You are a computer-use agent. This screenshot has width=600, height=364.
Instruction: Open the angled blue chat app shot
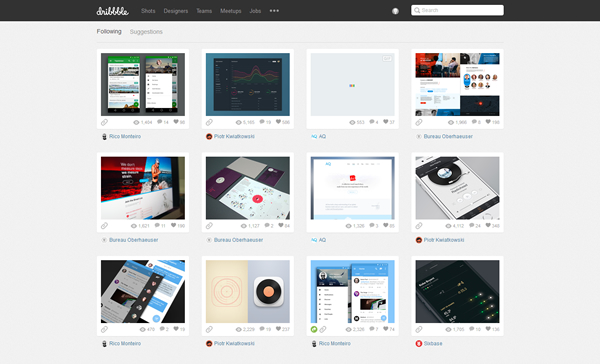(143, 292)
